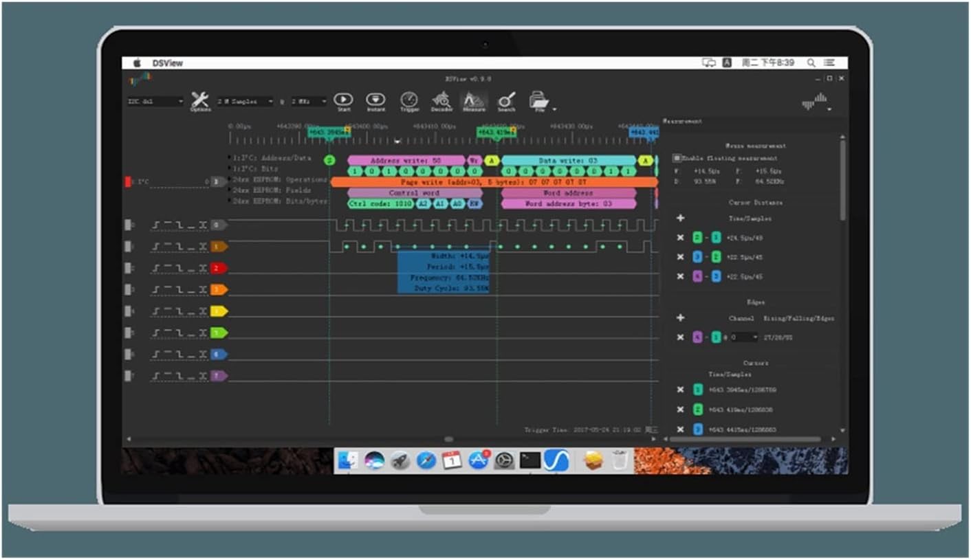Open the DSView menu in menu bar
The width and height of the screenshot is (971, 560).
[168, 63]
